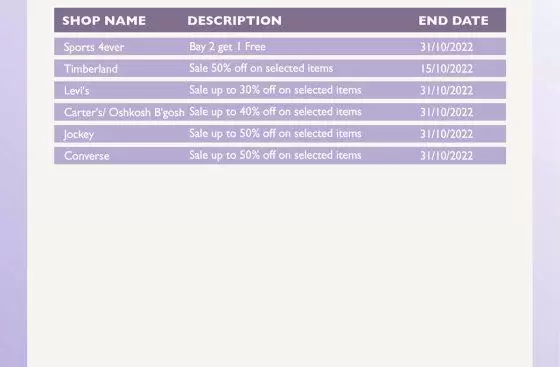The height and width of the screenshot is (367, 560).
Task: Select the Converse shop name
Action: click(87, 156)
